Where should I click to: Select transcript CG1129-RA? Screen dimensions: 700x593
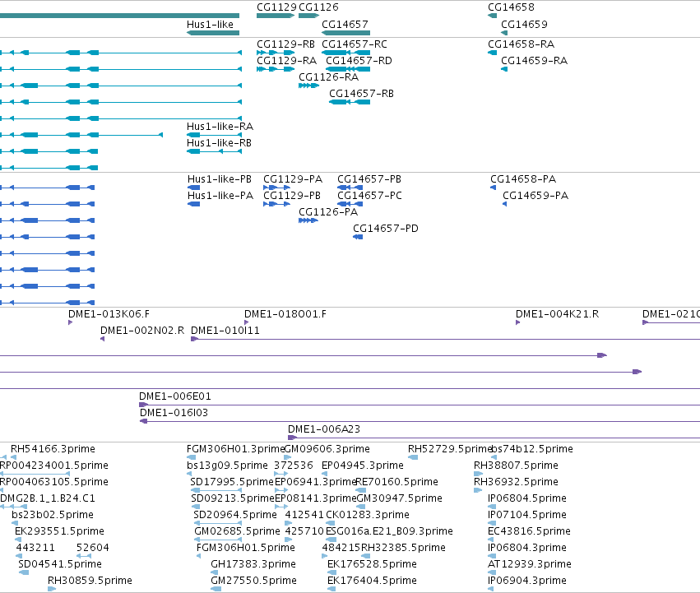click(286, 61)
